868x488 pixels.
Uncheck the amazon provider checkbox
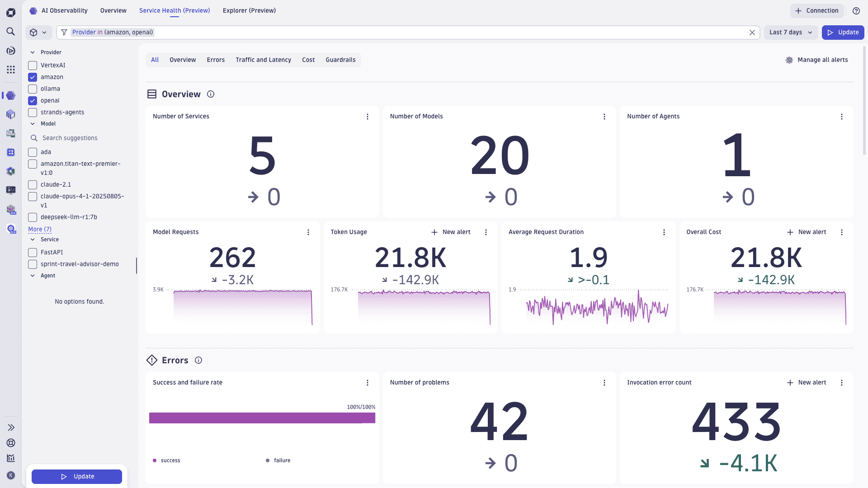[32, 77]
